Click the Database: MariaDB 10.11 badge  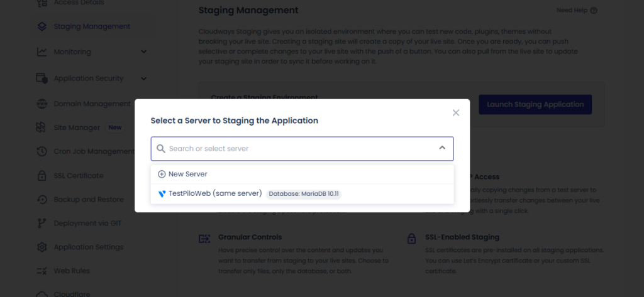304,194
